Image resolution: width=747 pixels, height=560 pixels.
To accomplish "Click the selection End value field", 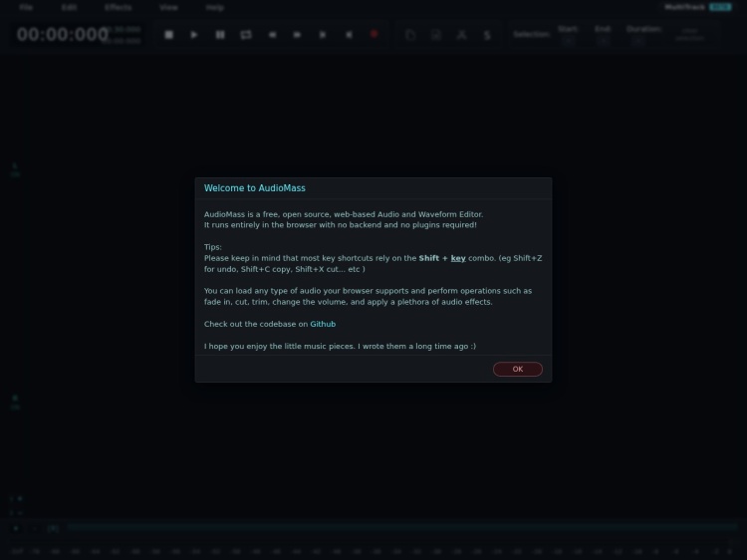I will pos(603,41).
